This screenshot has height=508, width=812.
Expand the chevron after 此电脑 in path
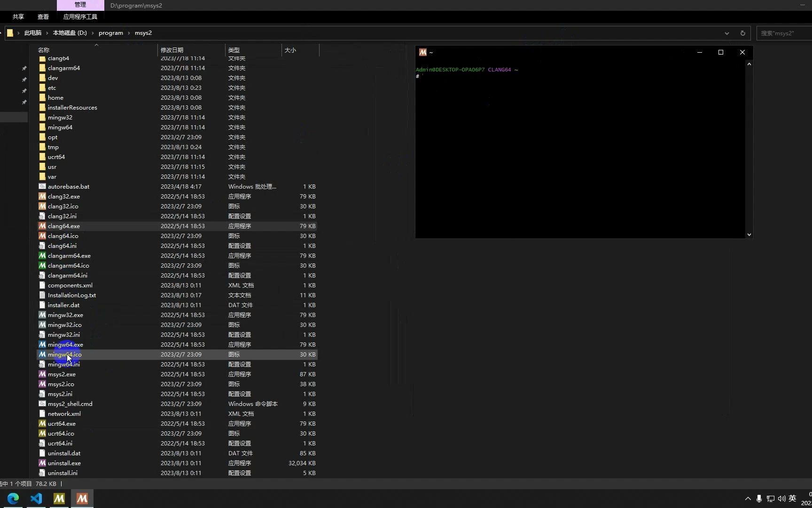pos(47,33)
